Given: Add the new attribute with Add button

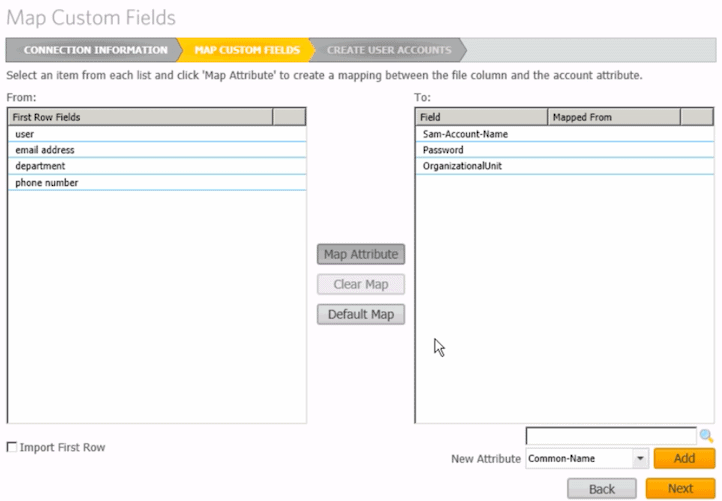Looking at the screenshot, I should click(x=684, y=458).
